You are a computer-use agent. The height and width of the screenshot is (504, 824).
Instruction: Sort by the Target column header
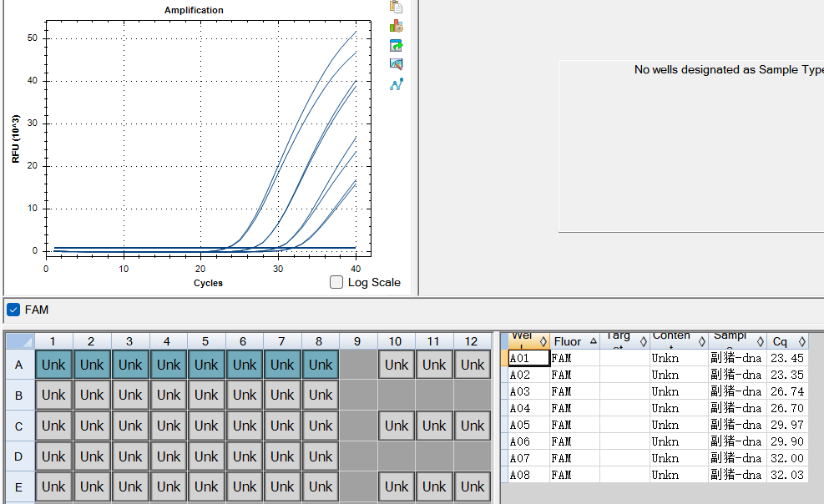click(624, 340)
